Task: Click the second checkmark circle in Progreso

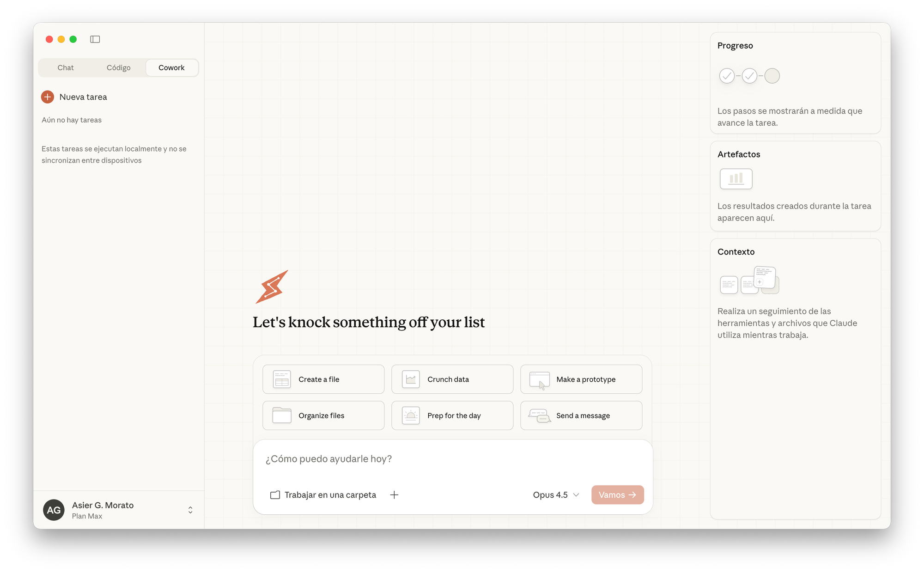Action: tap(749, 76)
